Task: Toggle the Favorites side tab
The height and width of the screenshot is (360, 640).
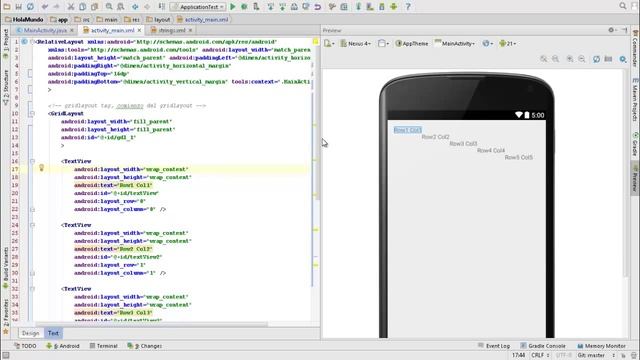Action: (6, 317)
